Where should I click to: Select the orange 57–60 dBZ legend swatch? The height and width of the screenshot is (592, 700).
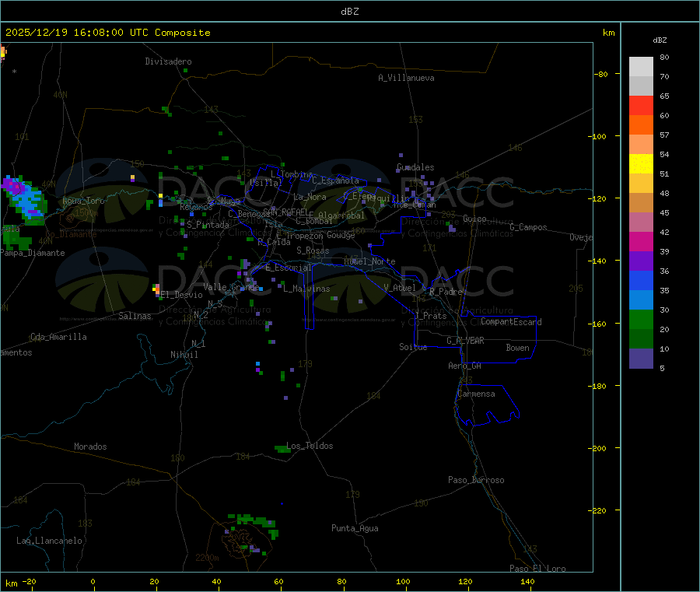pyautogui.click(x=641, y=125)
